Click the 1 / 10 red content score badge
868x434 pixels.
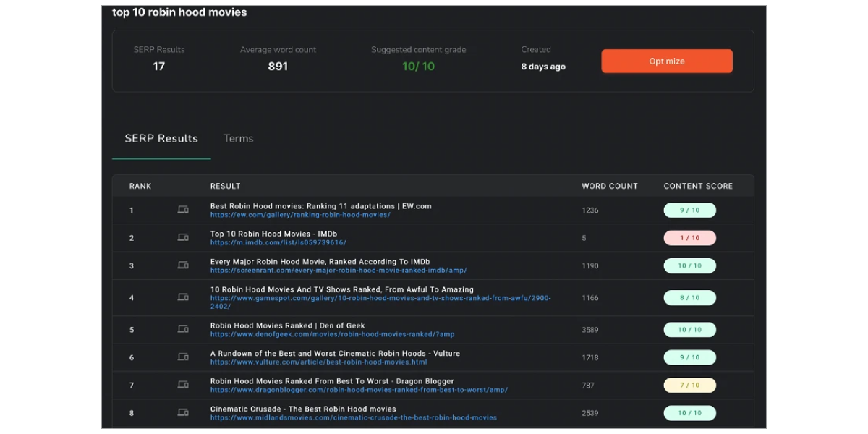pos(689,238)
